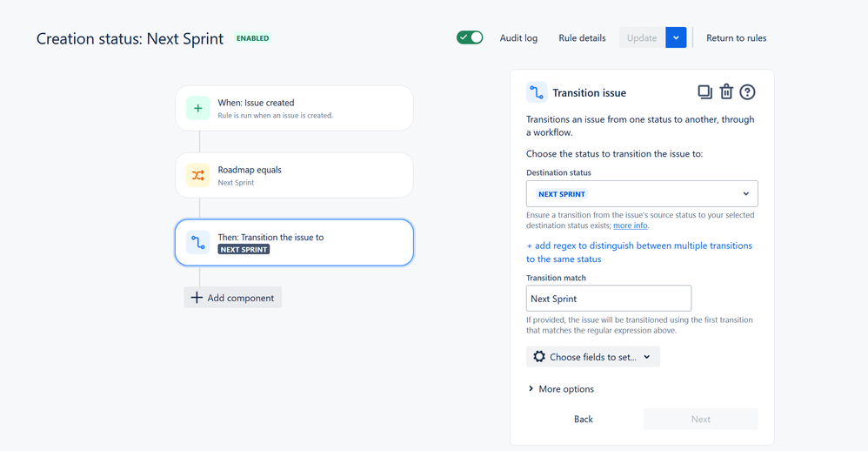Click the blue transition action icon in rule chain
Image resolution: width=868 pixels, height=451 pixels.
pos(197,242)
